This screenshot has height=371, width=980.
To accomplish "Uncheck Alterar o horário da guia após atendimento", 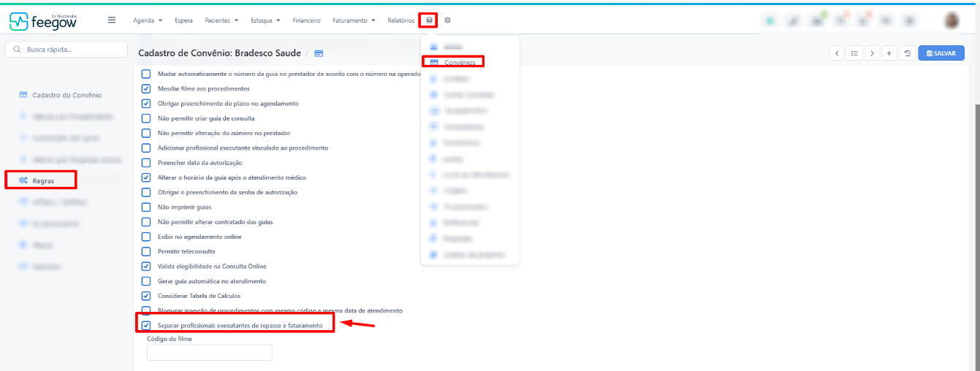I will pos(146,177).
